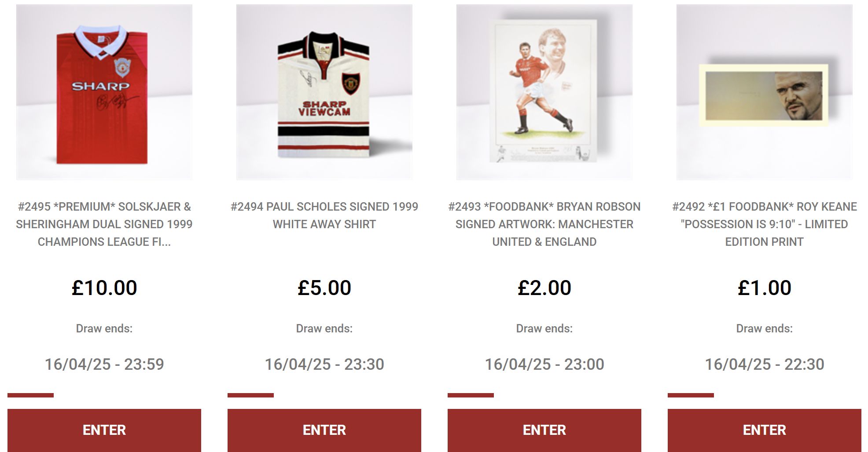Viewport: 868px width, 452px height.
Task: Click the #2494 Paul Scholes signed shirt title
Action: tap(324, 215)
